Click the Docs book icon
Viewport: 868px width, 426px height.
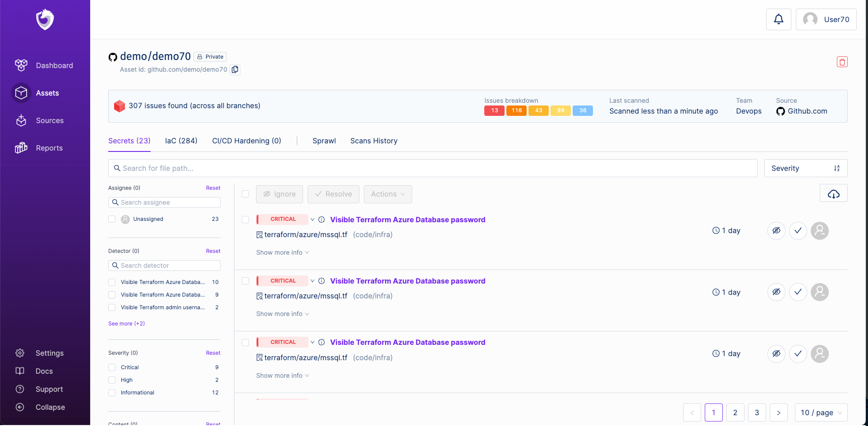[x=20, y=371]
